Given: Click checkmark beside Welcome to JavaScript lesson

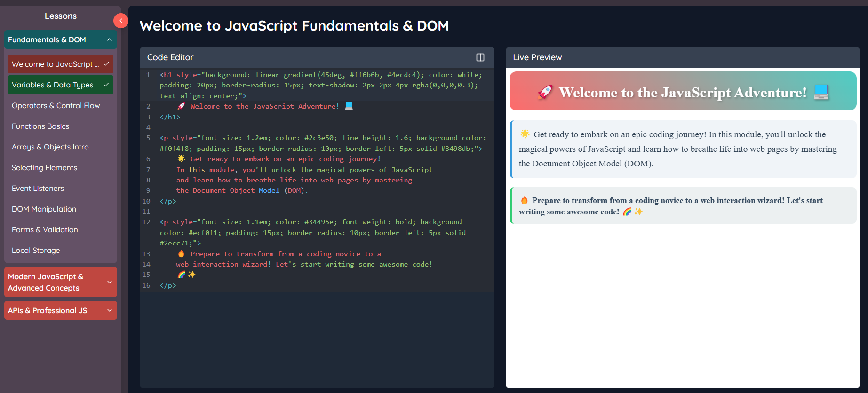Looking at the screenshot, I should [x=106, y=64].
